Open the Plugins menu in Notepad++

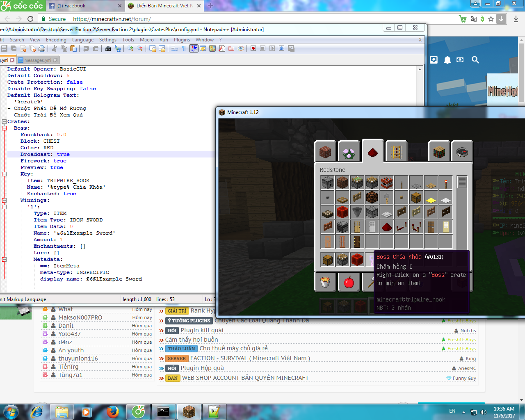click(182, 40)
